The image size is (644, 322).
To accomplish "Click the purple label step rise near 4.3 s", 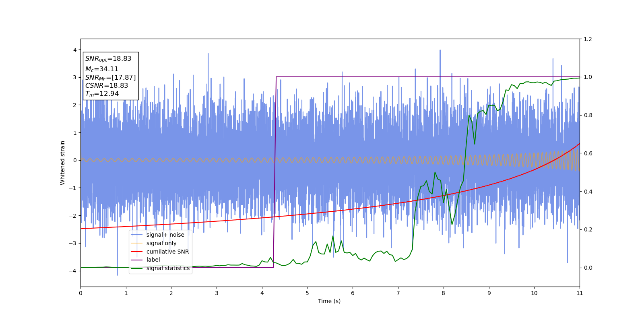I will coord(275,172).
